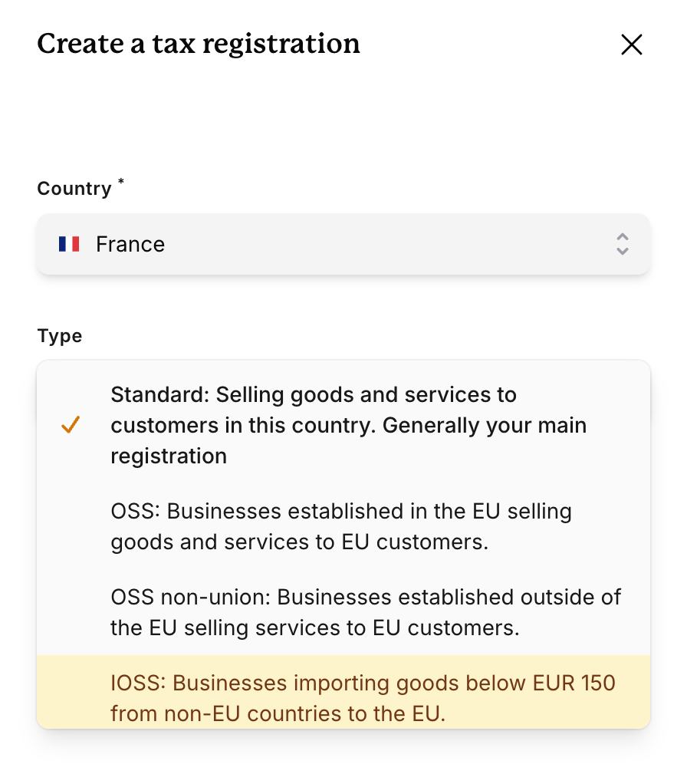Select the OSS registration type

coord(341,526)
